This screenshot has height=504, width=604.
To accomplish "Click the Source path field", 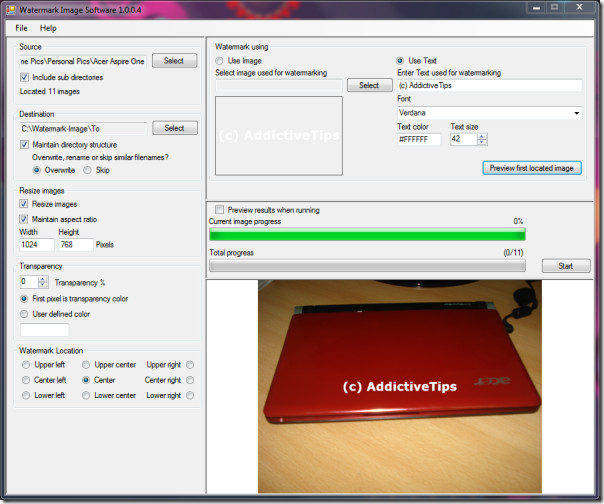I will [x=83, y=61].
